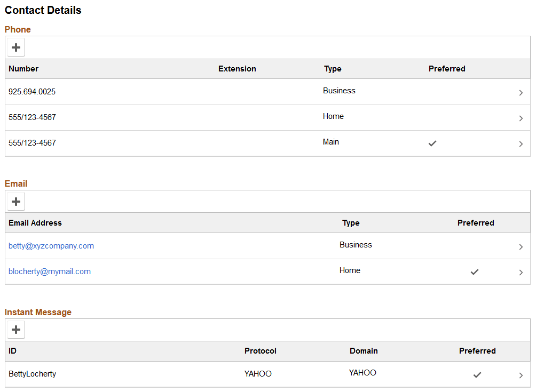Open details for the 925.694.0025 Business phone
Viewport: 536px width, 392px height.
(x=521, y=92)
